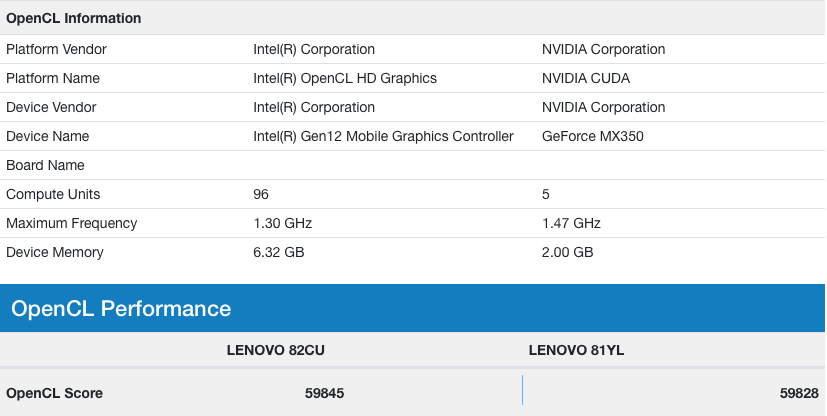Click the Platform Vendor row label

(x=56, y=49)
